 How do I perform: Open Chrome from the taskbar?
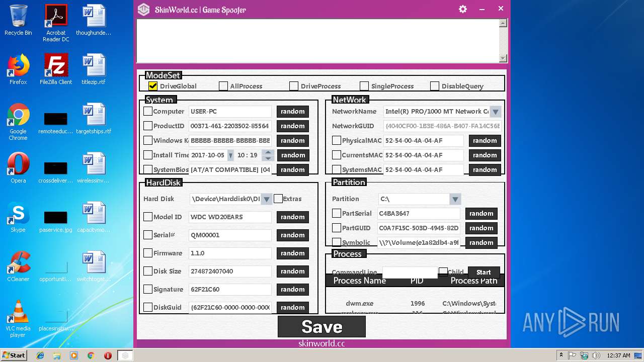[x=91, y=355]
